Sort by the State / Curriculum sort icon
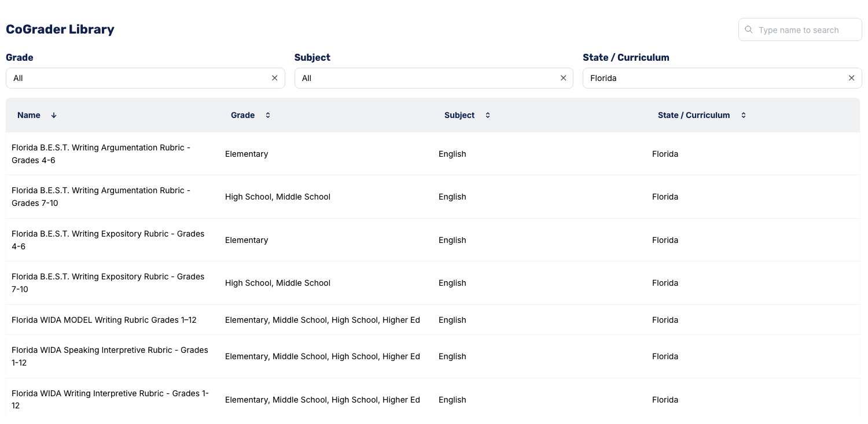The image size is (868, 424). [744, 115]
